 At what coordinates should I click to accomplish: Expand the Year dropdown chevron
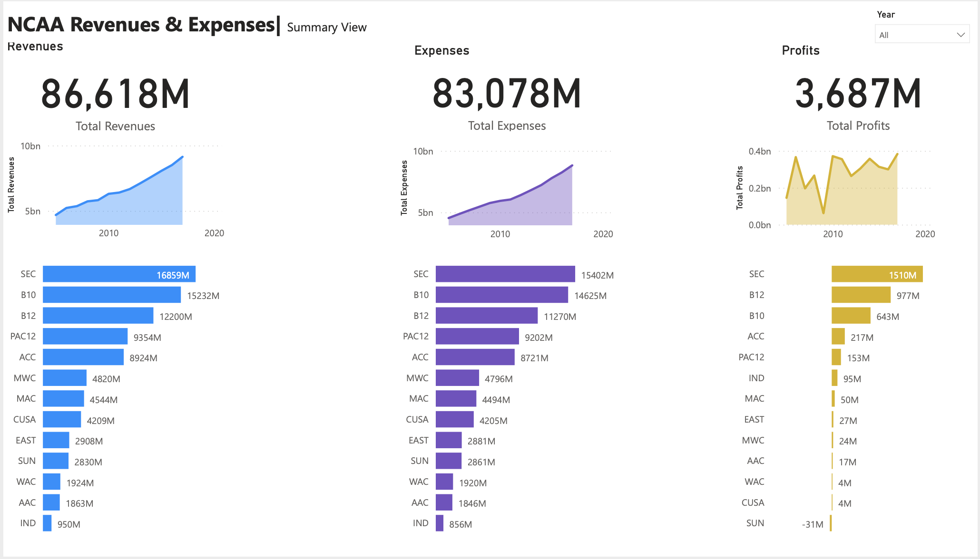960,34
